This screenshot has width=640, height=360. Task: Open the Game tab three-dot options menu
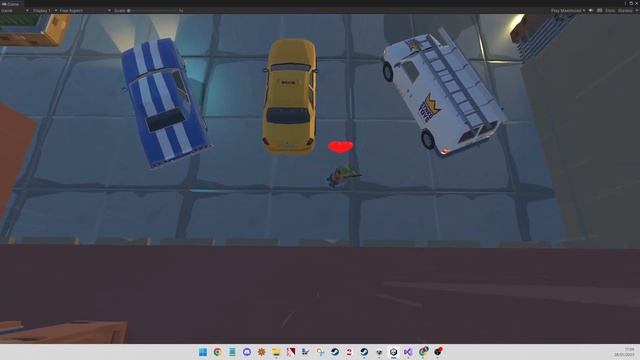(x=625, y=4)
